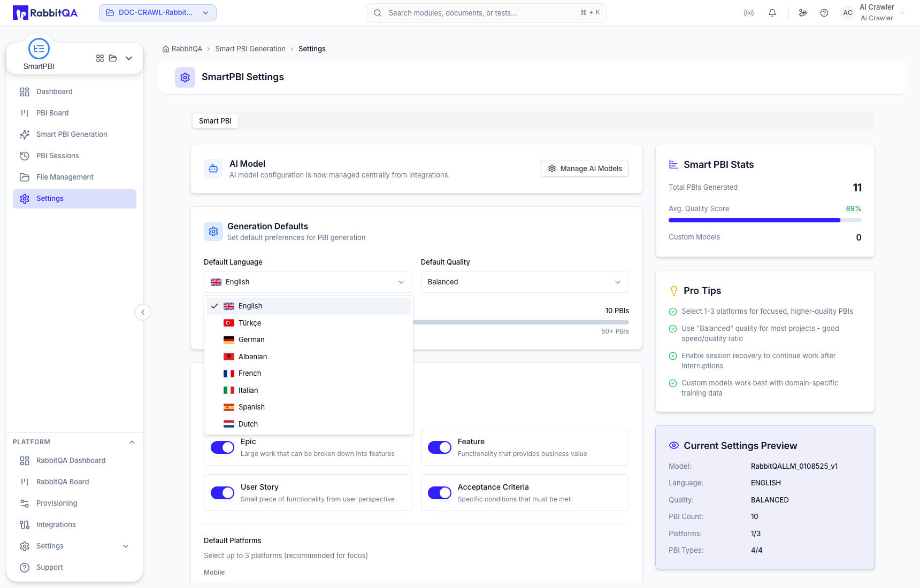
Task: Open Provisioning in the platform menu
Action: pyautogui.click(x=74, y=504)
